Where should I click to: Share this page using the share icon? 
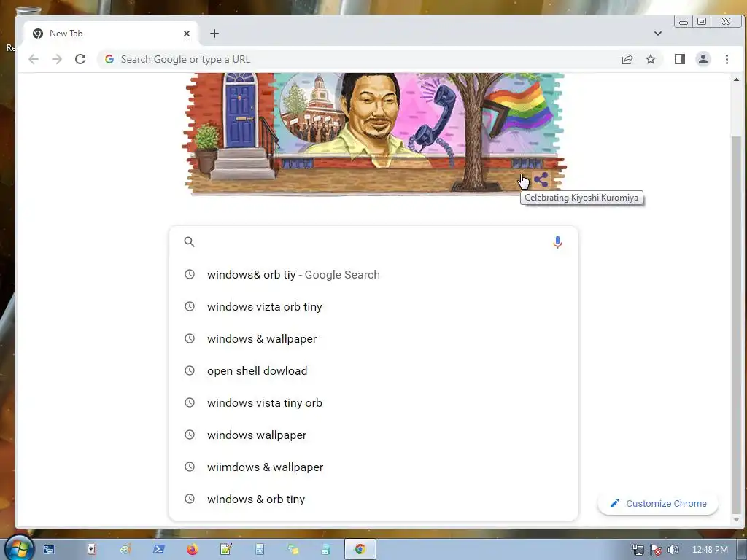[627, 59]
